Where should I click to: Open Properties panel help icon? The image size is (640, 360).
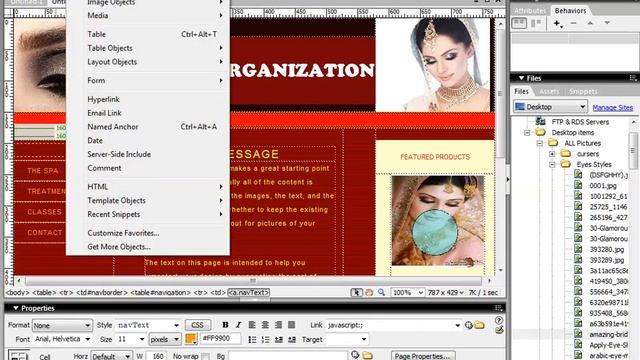coord(499,320)
